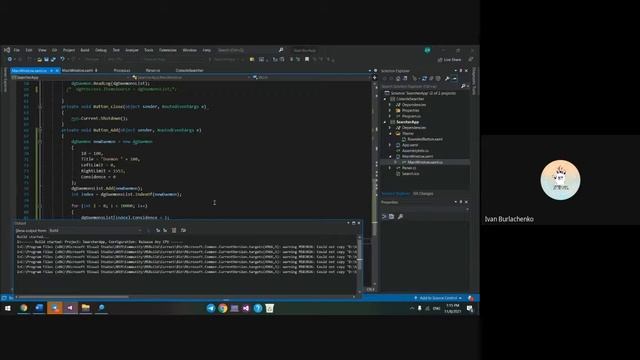Click the Categorized icon in Properties panel
Image resolution: width=640 pixels, height=360 pixels.
(384, 217)
